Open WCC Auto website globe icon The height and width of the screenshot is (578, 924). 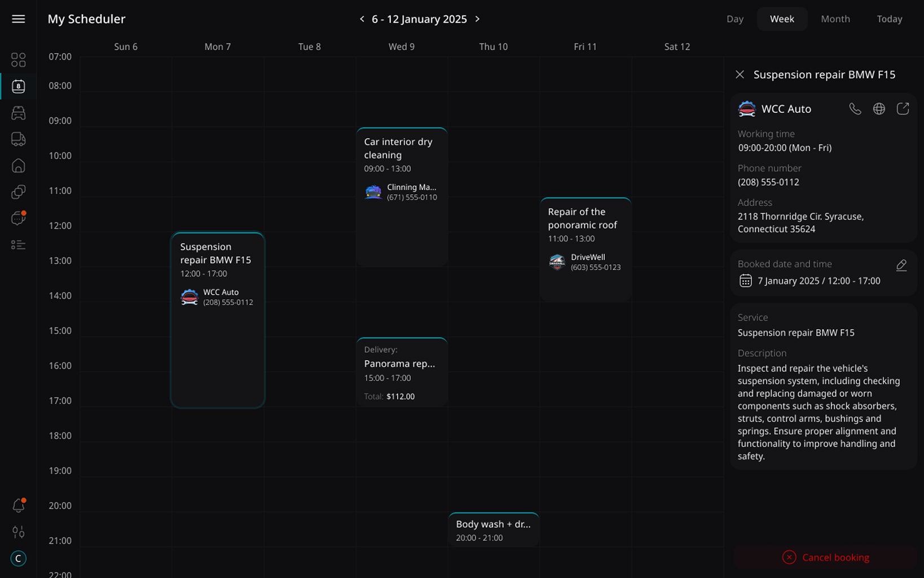(879, 109)
